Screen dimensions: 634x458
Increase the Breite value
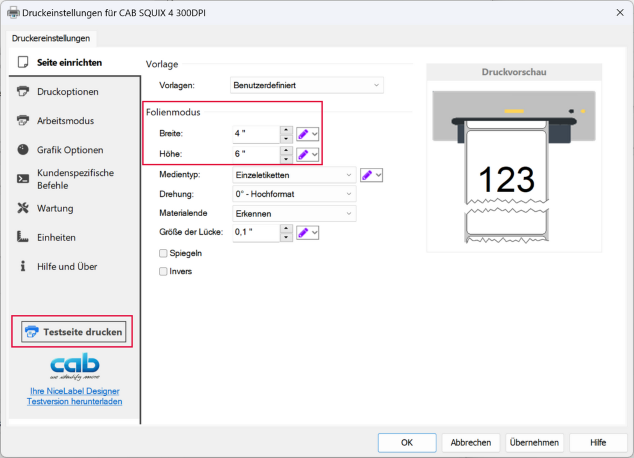286,130
